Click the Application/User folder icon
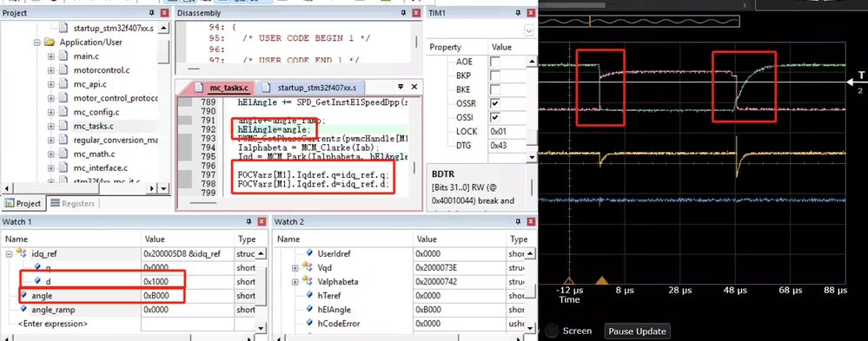868x341 pixels. click(50, 42)
